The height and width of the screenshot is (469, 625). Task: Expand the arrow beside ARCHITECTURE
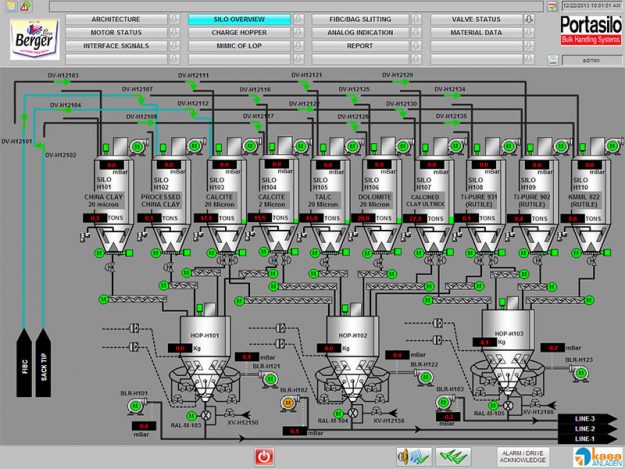(174, 19)
